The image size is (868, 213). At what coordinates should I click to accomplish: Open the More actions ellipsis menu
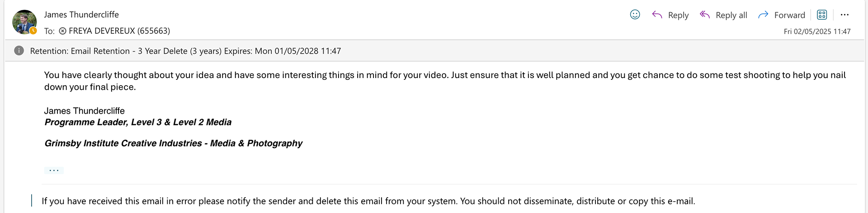[844, 15]
